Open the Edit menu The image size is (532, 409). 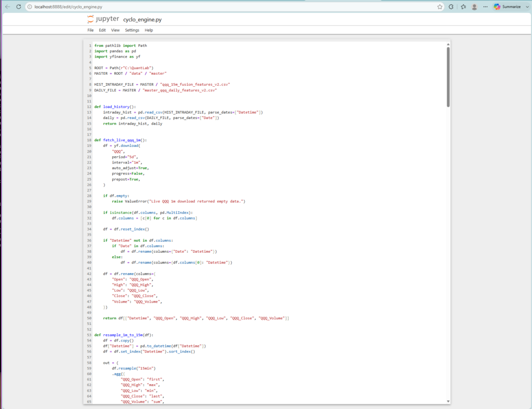102,30
